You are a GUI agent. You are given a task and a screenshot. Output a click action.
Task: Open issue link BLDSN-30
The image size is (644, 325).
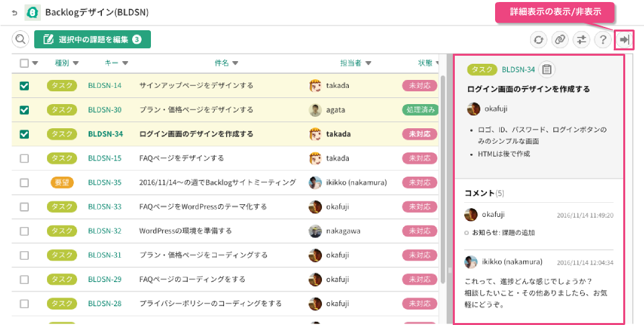(x=105, y=110)
